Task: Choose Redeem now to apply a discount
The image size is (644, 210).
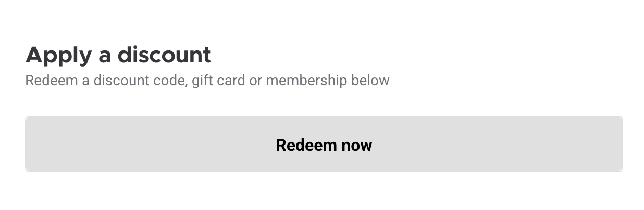Action: click(x=324, y=144)
